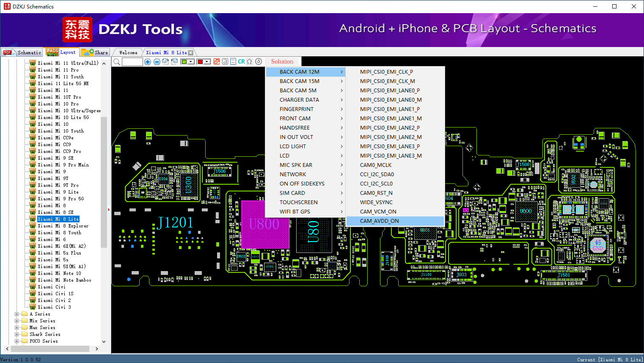Open the WIFI BT GPS submenu
This screenshot has width=644, height=363.
[305, 212]
